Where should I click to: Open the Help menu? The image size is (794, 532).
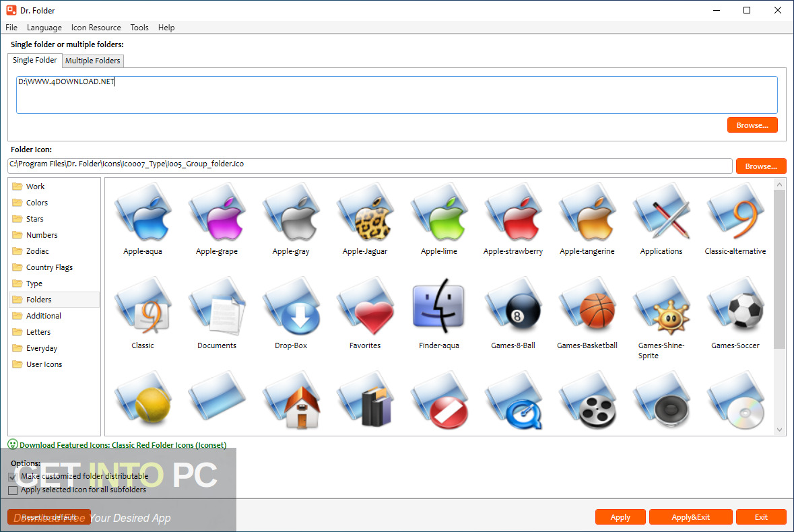point(166,28)
